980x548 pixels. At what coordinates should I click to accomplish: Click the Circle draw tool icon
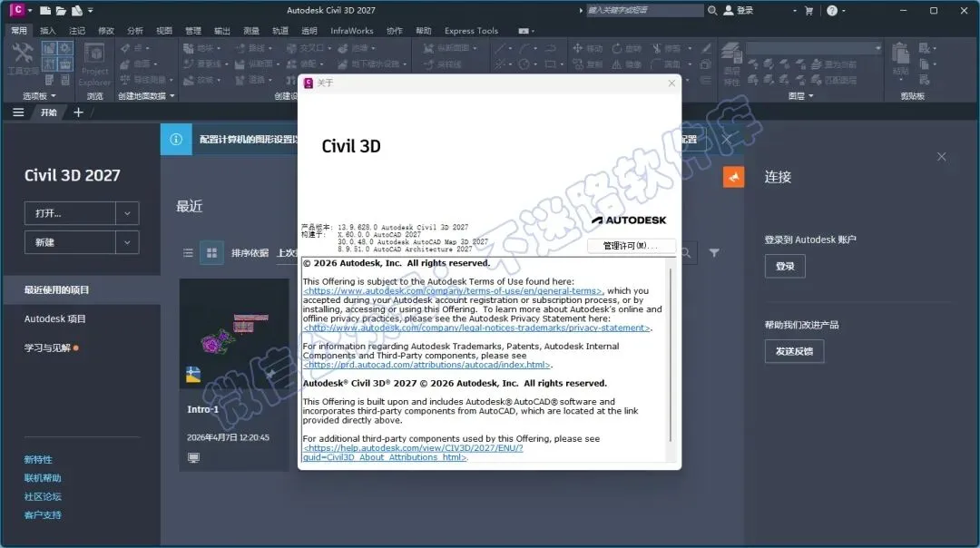[x=524, y=64]
